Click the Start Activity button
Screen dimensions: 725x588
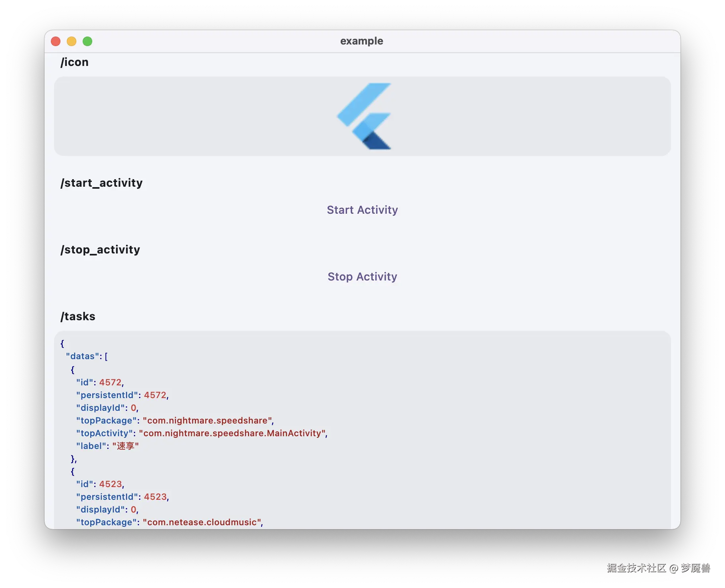362,210
